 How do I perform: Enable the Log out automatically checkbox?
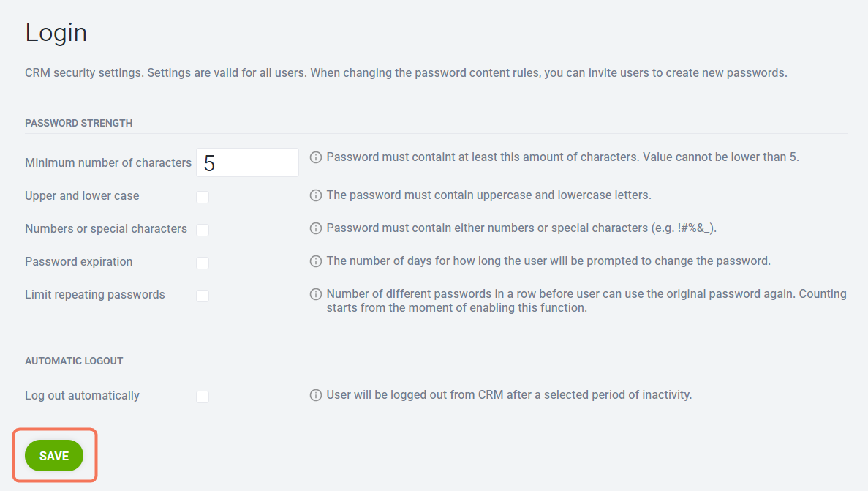[203, 397]
